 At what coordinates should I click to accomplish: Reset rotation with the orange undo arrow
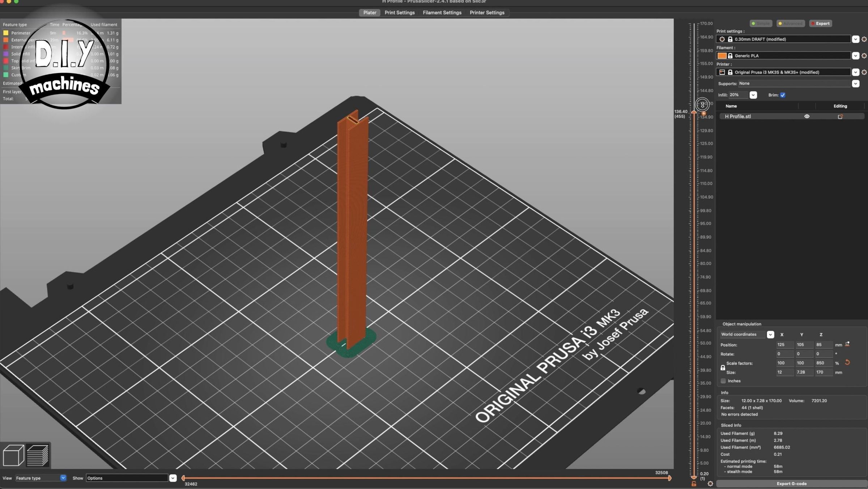pos(847,362)
